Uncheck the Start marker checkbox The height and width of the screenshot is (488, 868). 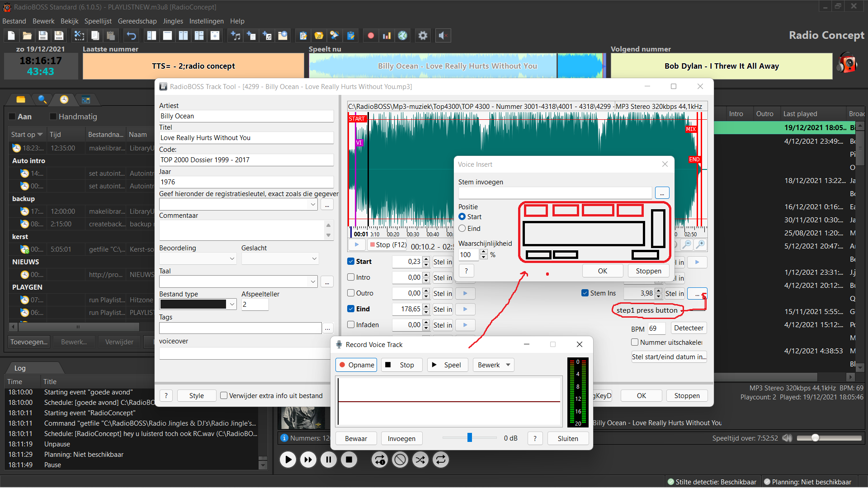(351, 261)
